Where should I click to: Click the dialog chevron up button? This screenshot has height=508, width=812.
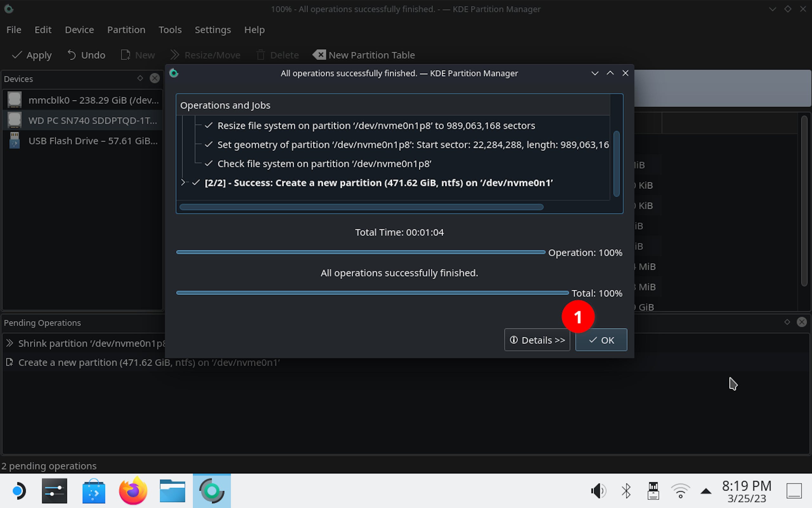[610, 73]
